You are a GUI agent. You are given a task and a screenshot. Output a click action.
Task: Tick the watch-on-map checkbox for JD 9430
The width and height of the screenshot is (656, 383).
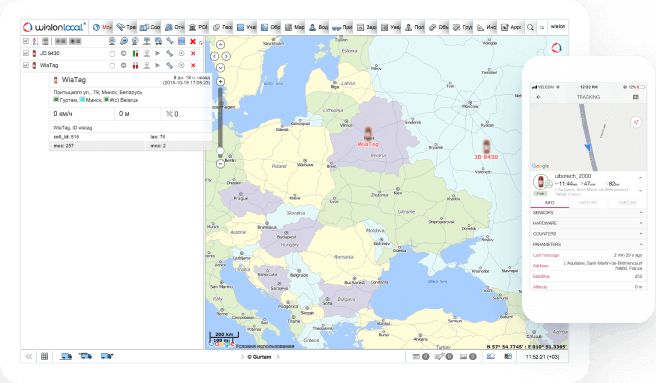click(112, 54)
